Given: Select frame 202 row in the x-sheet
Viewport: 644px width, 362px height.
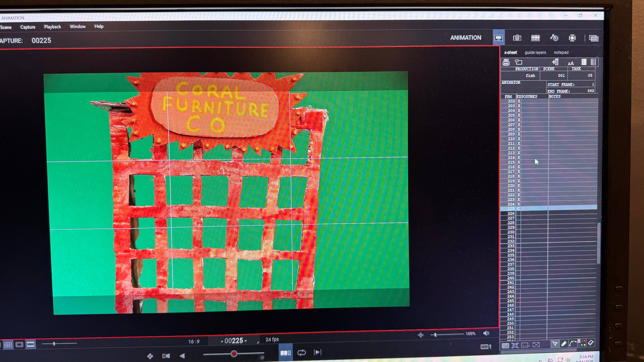Looking at the screenshot, I should [x=550, y=101].
